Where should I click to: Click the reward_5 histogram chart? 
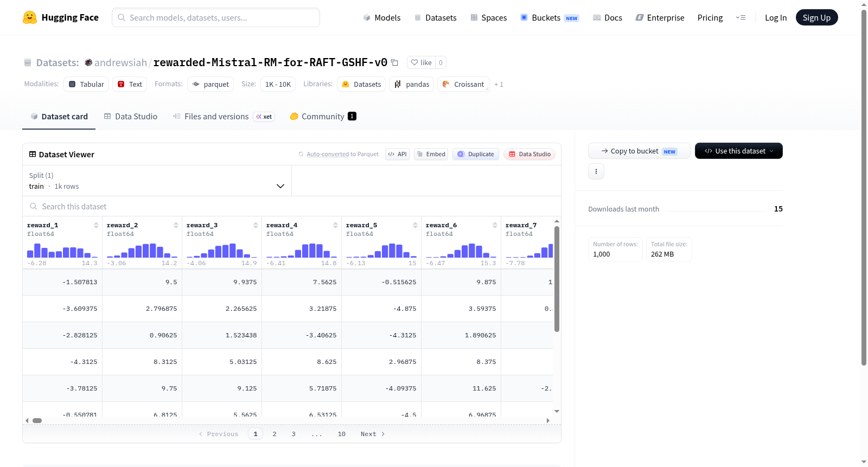point(381,250)
